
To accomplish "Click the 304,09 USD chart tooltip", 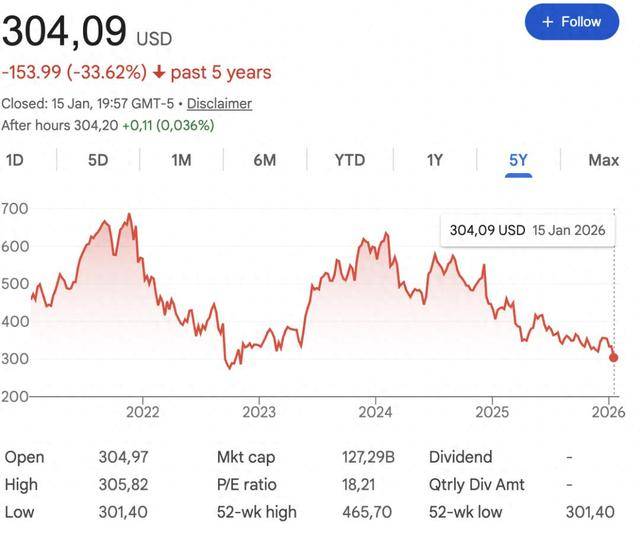I will click(x=527, y=230).
